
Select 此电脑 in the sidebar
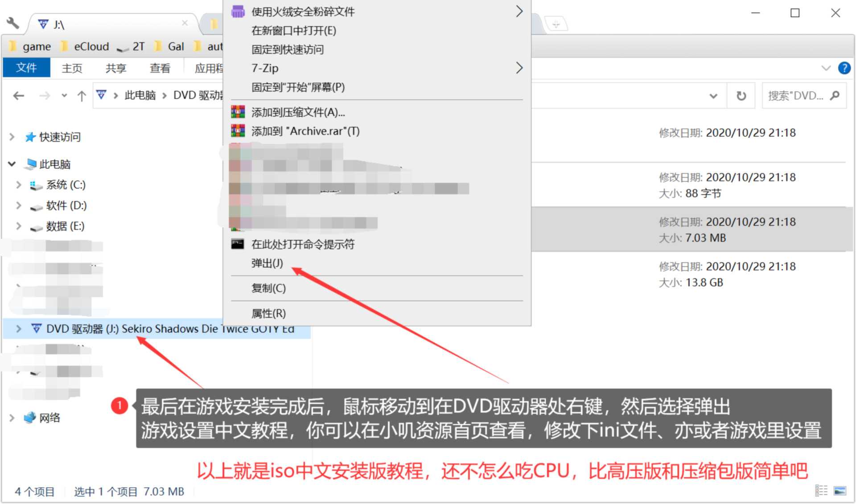[x=48, y=164]
